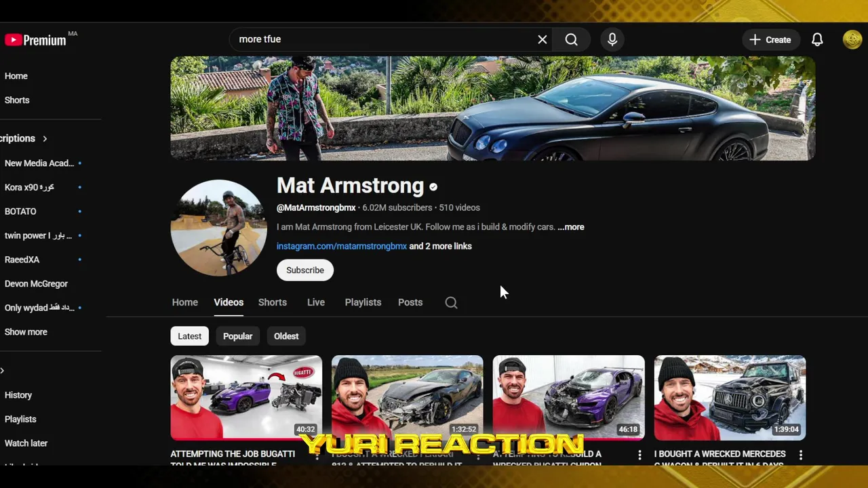Open the channel Playlists tab
This screenshot has height=488, width=868.
[x=363, y=302]
